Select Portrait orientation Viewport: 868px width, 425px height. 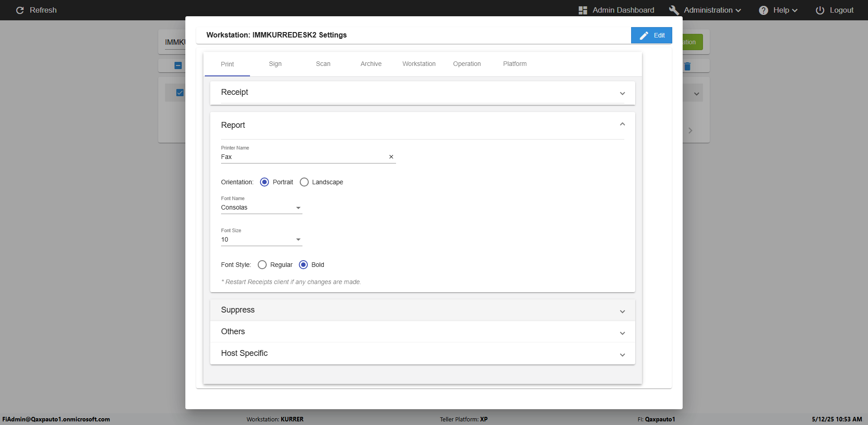tap(264, 182)
